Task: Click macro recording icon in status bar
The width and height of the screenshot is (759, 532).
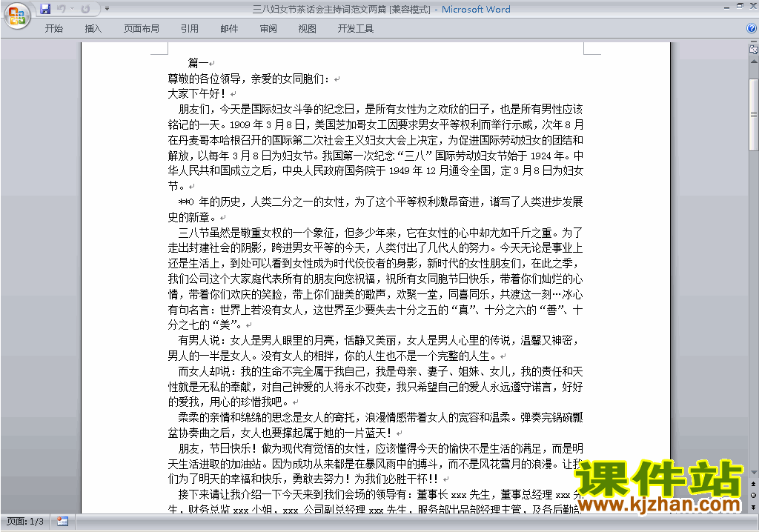Action: (62, 522)
